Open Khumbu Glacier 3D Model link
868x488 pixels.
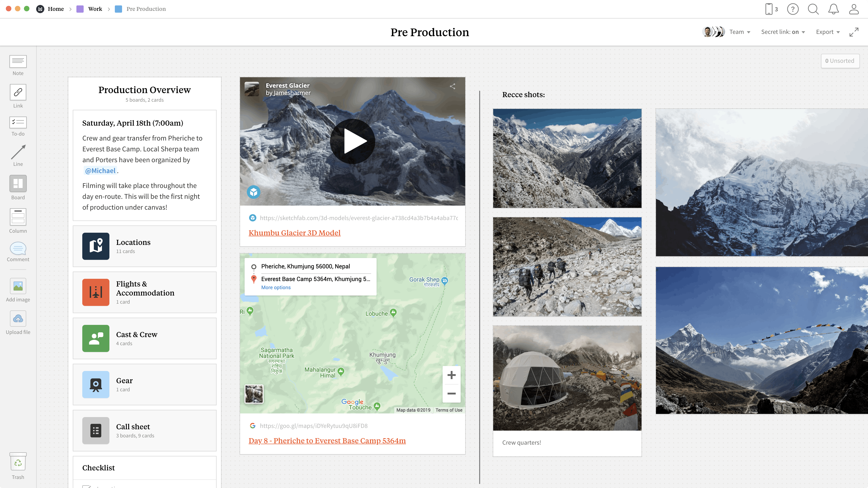click(294, 233)
